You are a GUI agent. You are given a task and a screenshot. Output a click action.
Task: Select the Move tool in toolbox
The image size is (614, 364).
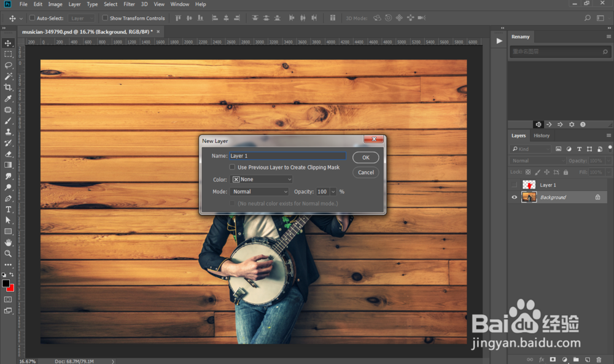pyautogui.click(x=8, y=43)
